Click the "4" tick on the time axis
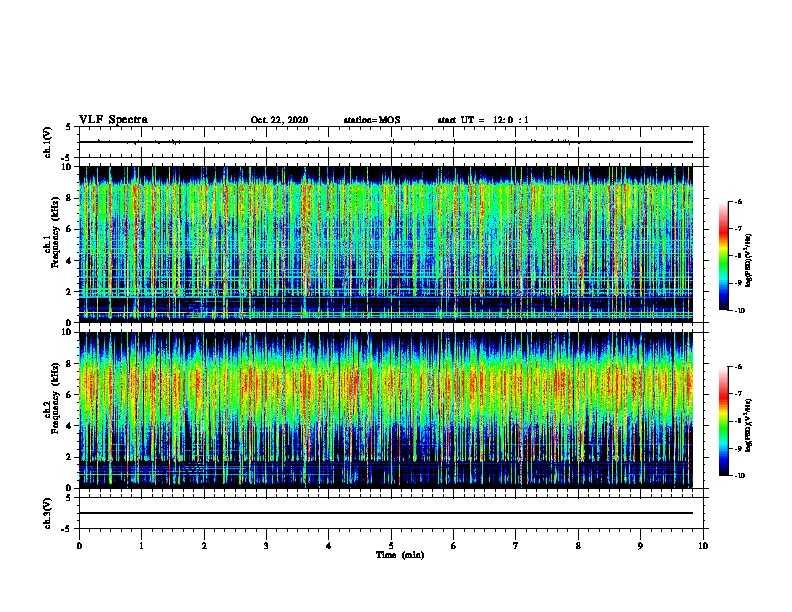792x612 pixels. pyautogui.click(x=329, y=546)
